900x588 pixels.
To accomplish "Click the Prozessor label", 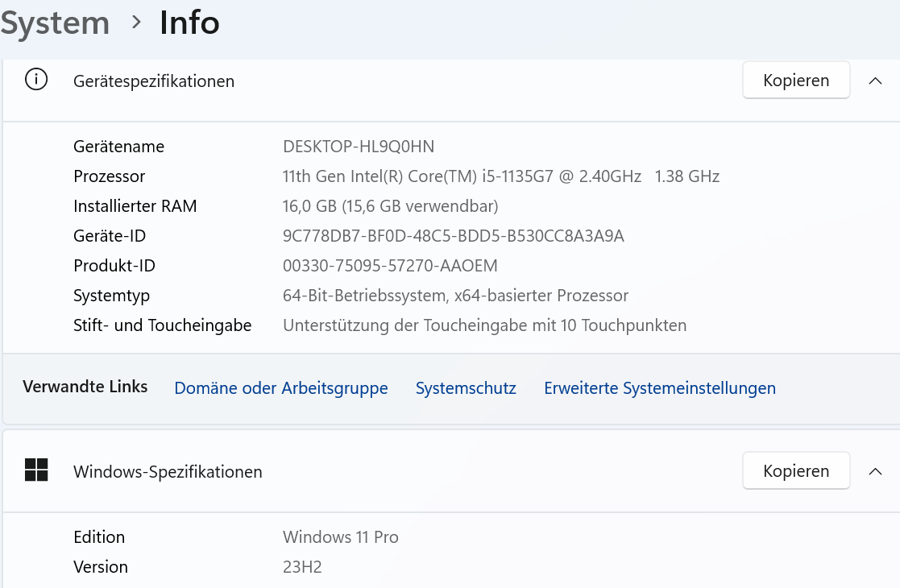I will tap(110, 176).
